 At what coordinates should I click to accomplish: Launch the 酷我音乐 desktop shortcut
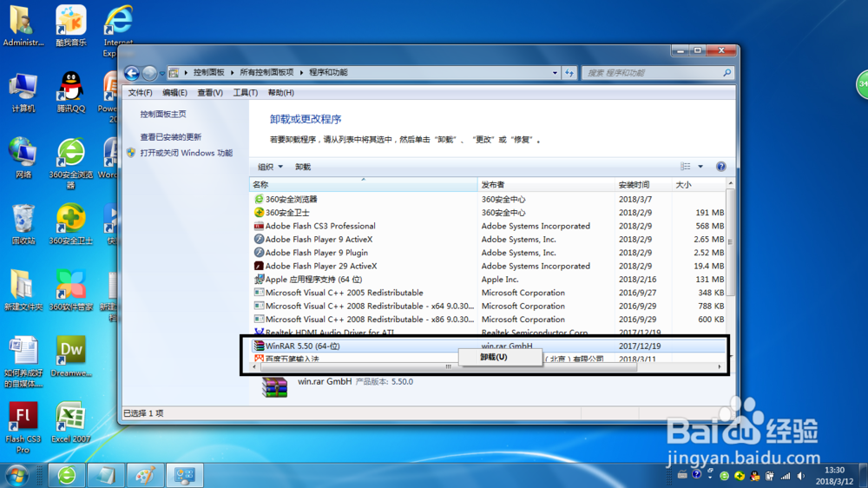point(71,26)
